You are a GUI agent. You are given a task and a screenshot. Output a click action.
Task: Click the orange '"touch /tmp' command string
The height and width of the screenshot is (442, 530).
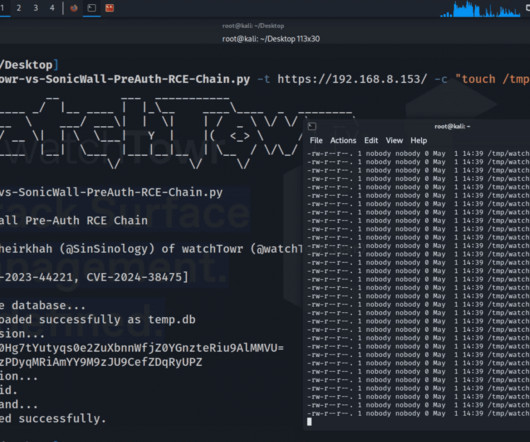tap(492, 79)
